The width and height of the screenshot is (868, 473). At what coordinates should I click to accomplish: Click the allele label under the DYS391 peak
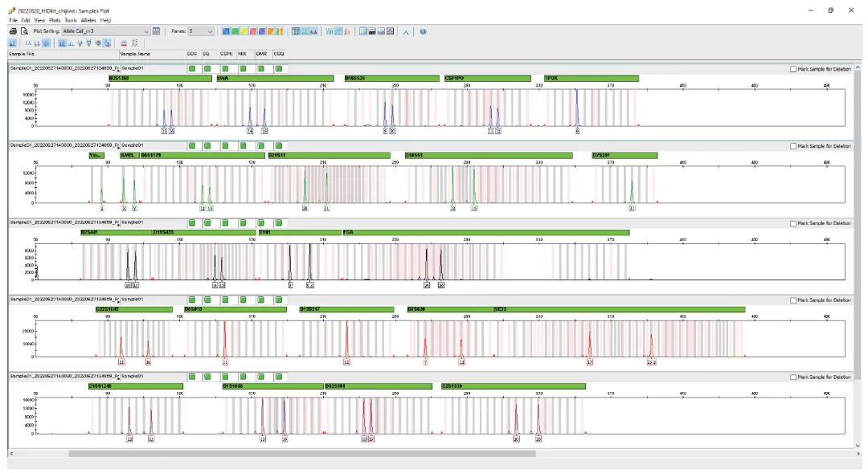[x=632, y=208]
